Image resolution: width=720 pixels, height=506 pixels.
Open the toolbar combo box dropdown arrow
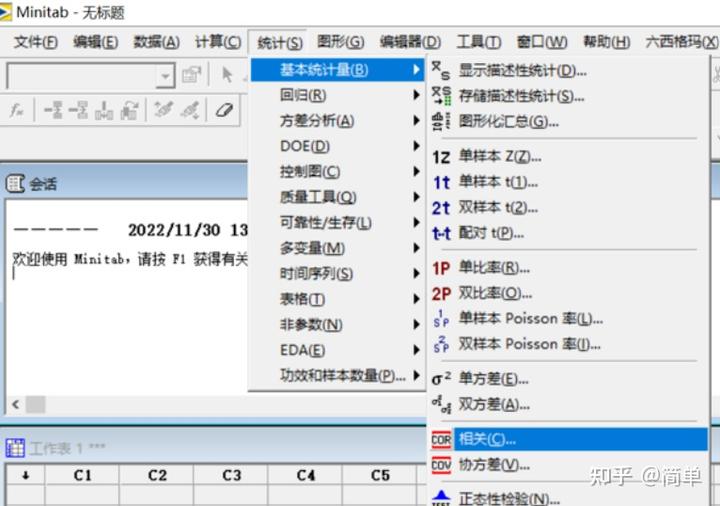pos(165,75)
